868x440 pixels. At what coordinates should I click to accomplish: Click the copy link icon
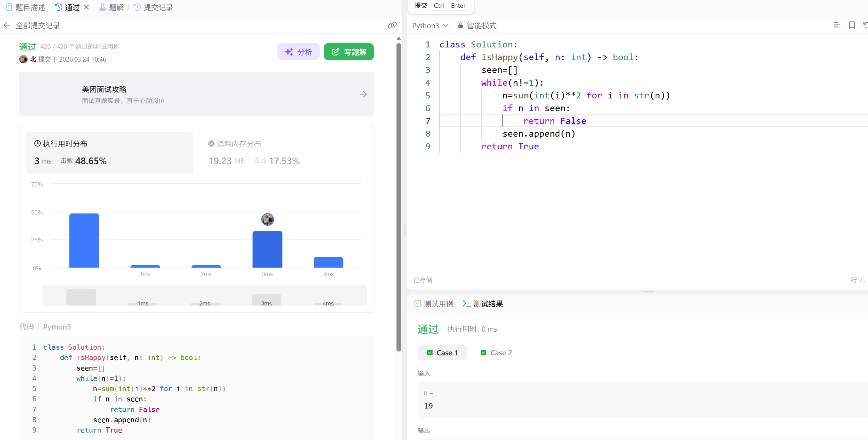pos(392,25)
